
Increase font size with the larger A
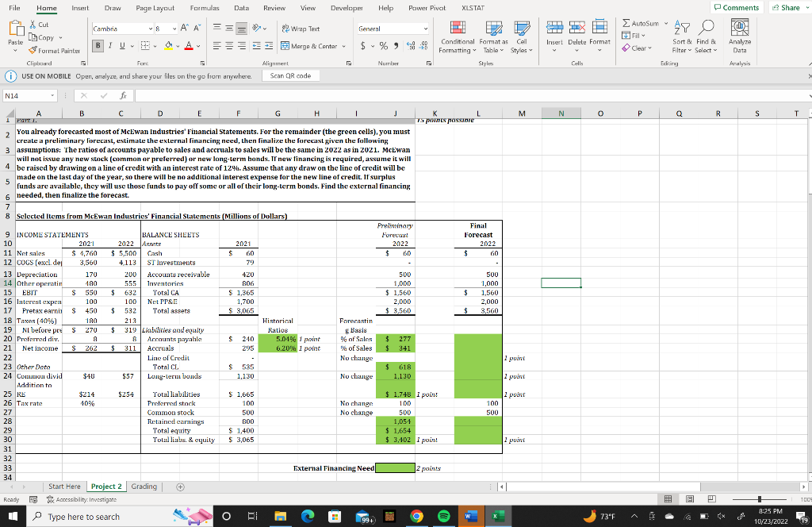[184, 29]
